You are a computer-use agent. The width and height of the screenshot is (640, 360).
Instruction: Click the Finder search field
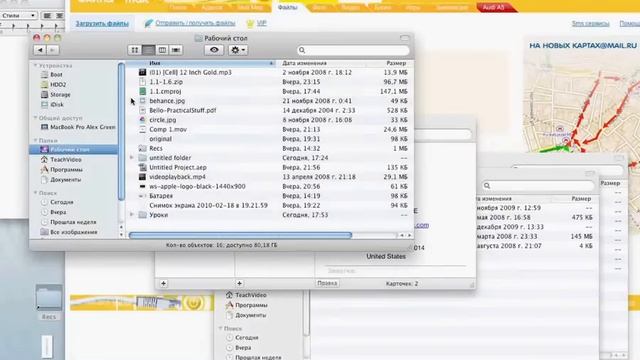point(353,50)
